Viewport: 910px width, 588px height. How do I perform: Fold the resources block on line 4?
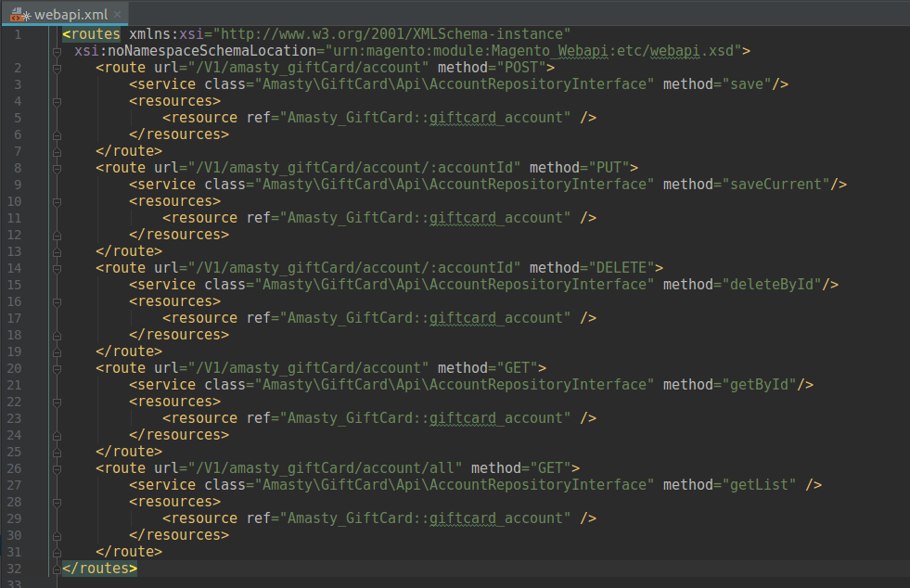(57, 101)
